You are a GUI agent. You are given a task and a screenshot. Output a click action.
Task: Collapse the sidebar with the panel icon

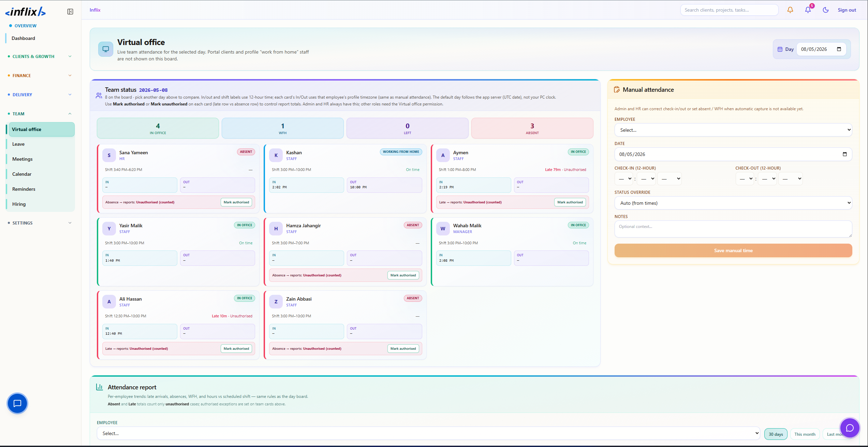[x=70, y=12]
